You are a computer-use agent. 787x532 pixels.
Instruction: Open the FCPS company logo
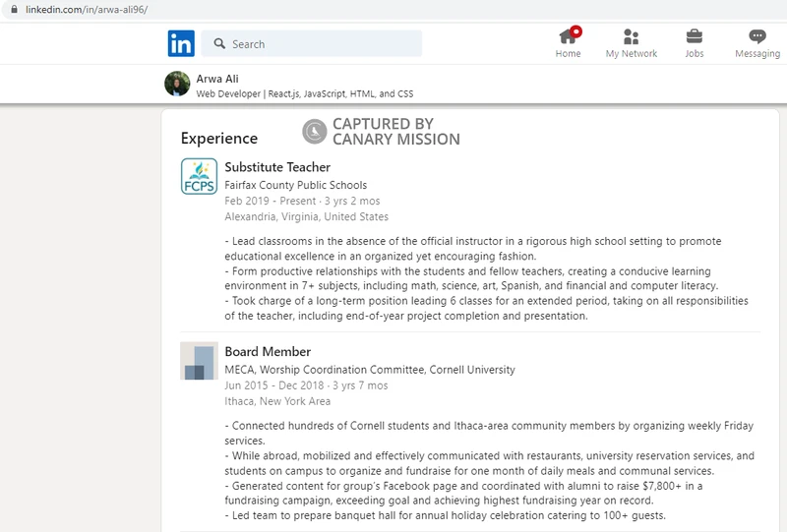tap(200, 176)
